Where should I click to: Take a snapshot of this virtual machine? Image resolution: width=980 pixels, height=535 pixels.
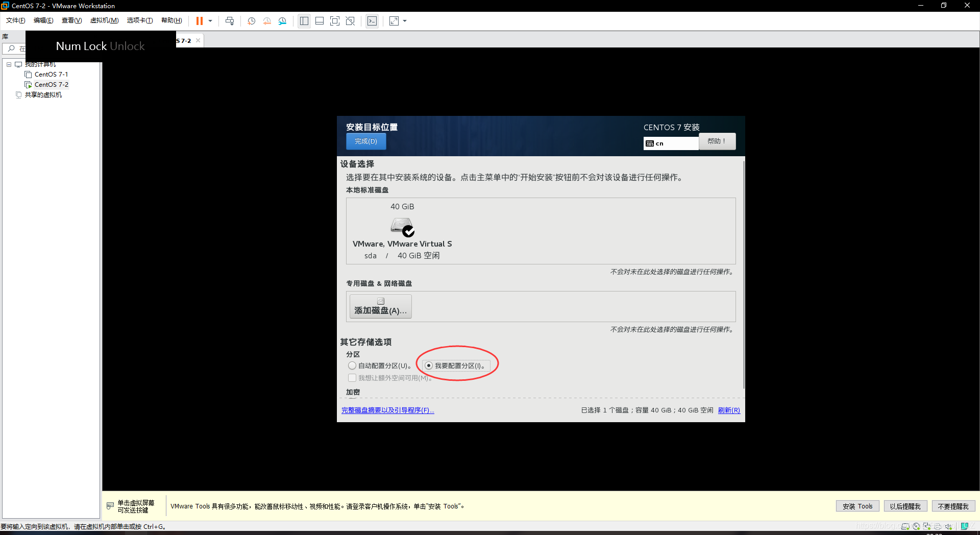coord(252,21)
